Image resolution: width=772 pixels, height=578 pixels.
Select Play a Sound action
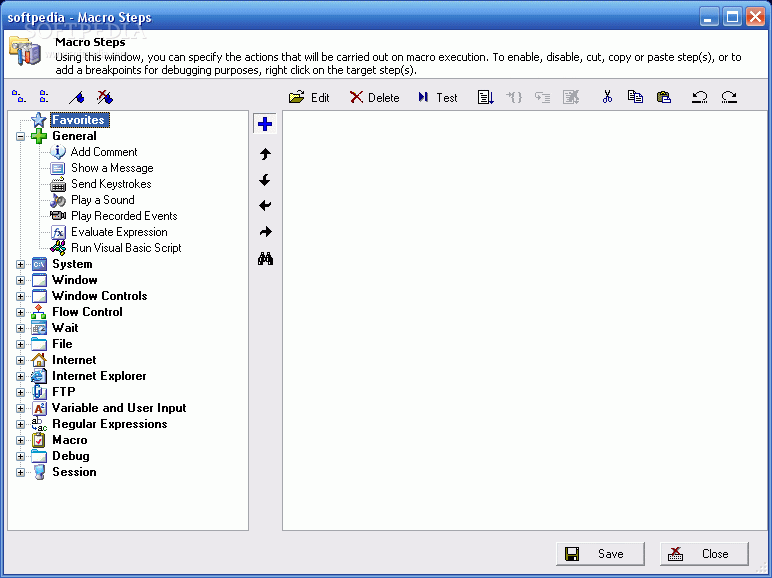(x=102, y=200)
